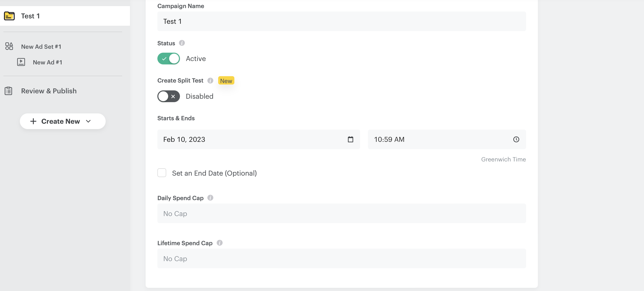Click the yellow campaign folder icon
The image size is (644, 291).
click(x=9, y=16)
